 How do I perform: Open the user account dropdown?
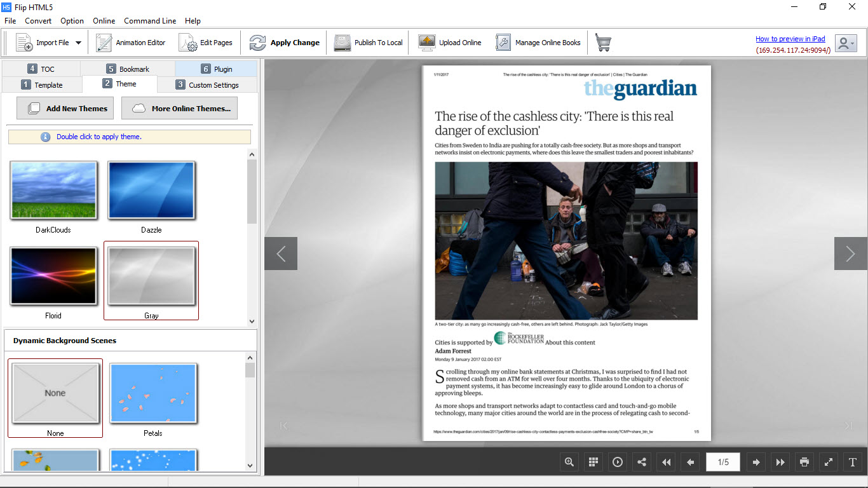[845, 43]
